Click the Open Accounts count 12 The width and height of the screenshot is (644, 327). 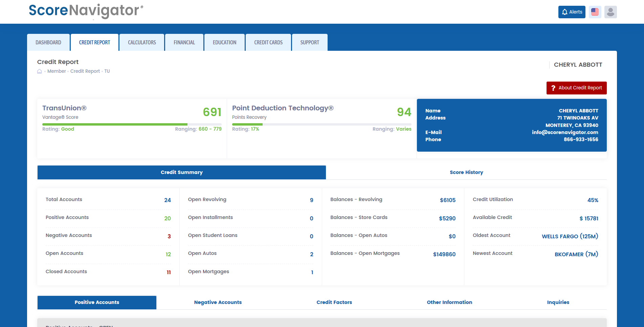coord(168,254)
